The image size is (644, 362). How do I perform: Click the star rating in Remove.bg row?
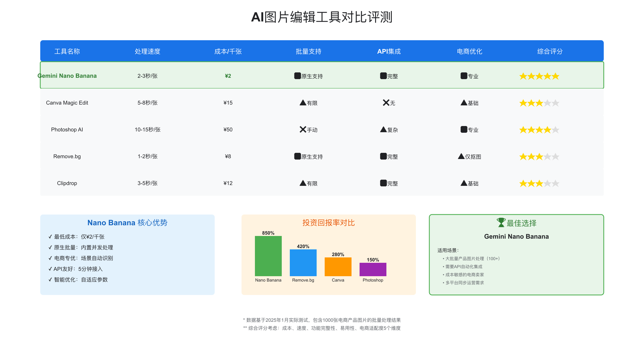539,157
